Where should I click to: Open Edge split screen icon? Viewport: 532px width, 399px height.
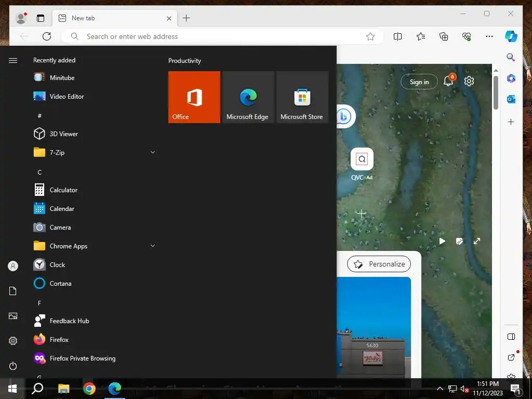tap(397, 36)
